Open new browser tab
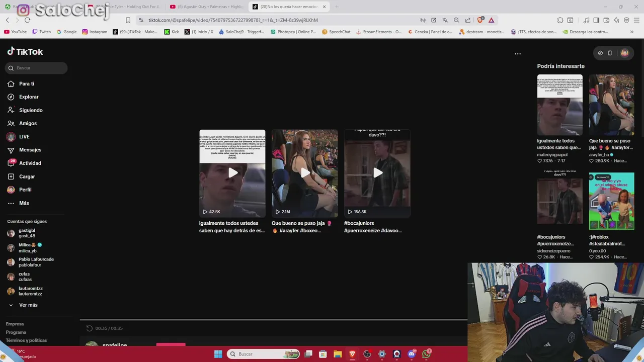 pyautogui.click(x=337, y=7)
